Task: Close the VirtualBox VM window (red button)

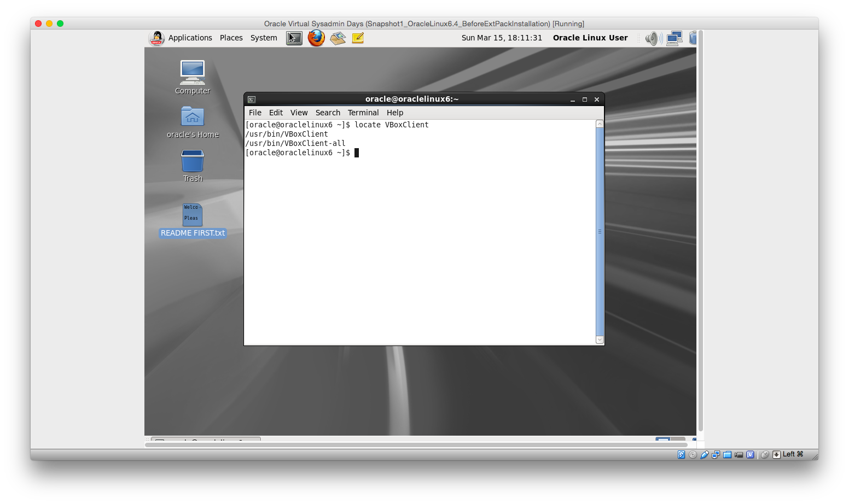Action: coord(38,24)
